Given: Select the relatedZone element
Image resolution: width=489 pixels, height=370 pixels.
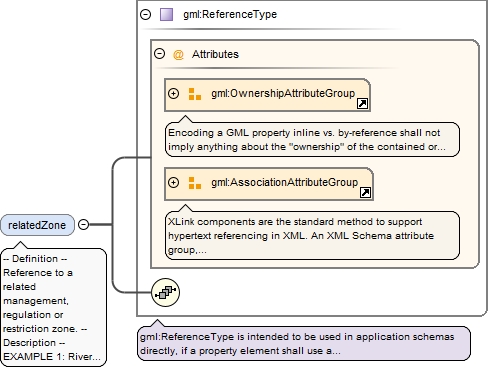Looking at the screenshot, I should pos(37,225).
